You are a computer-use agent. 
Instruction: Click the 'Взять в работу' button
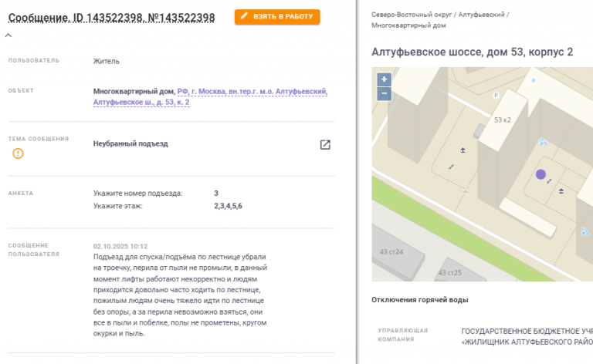coord(277,17)
